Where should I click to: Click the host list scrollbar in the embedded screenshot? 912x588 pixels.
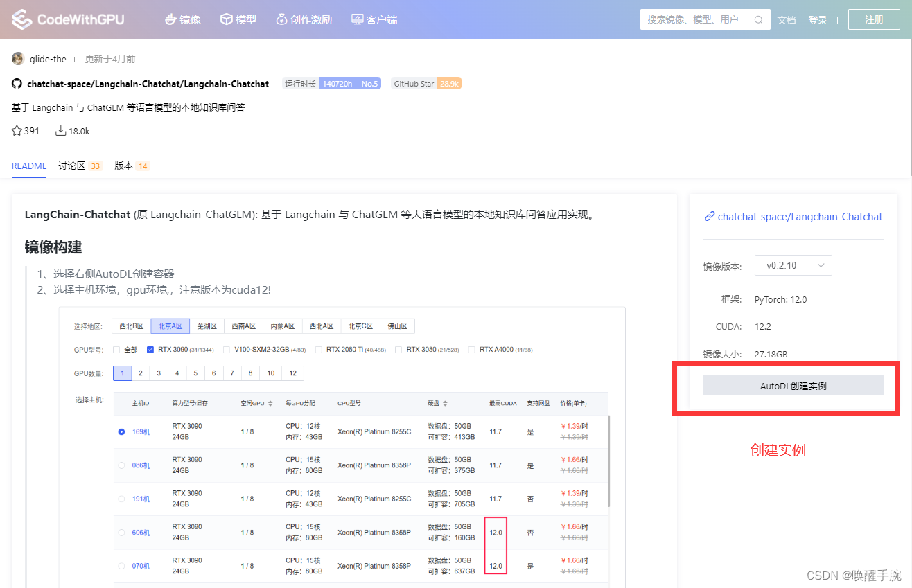(610, 461)
